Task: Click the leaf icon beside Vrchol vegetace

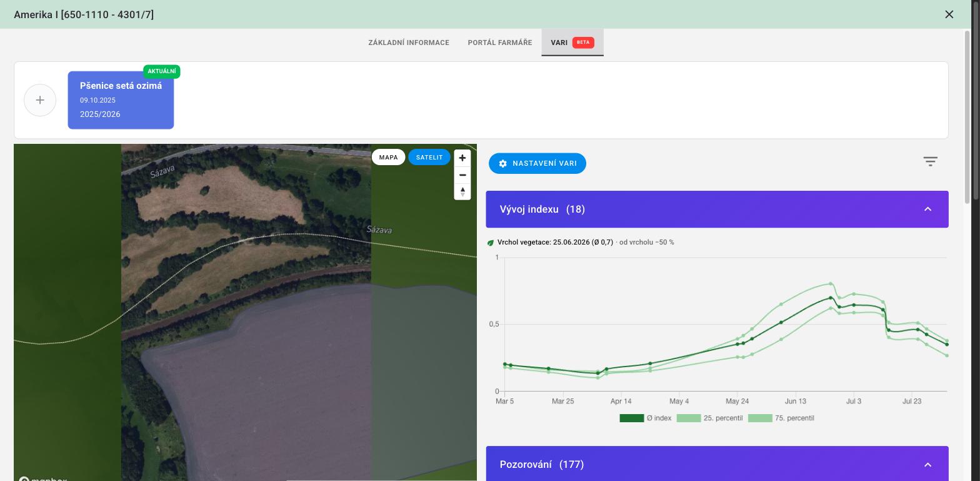Action: pyautogui.click(x=491, y=243)
